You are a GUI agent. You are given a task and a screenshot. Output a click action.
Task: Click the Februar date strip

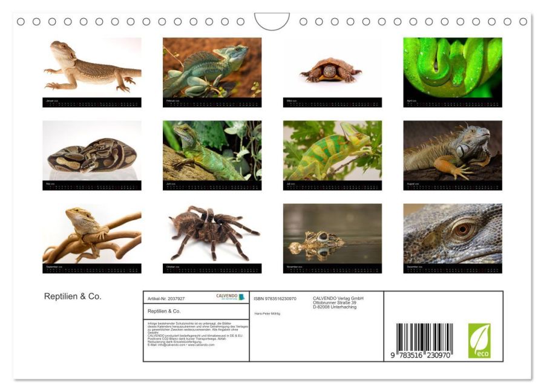pyautogui.click(x=212, y=103)
